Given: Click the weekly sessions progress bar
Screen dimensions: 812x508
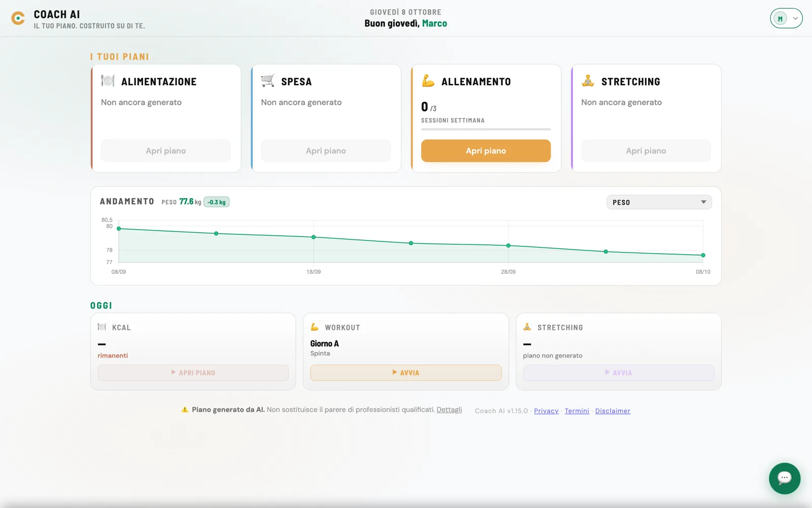Looking at the screenshot, I should (486, 130).
